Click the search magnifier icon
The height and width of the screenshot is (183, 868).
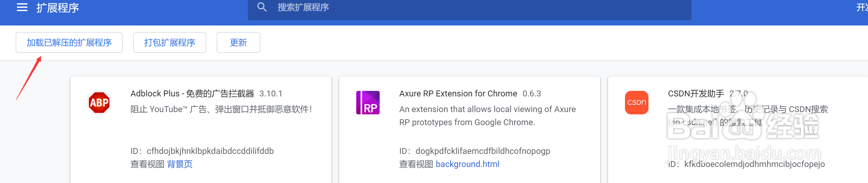pyautogui.click(x=262, y=7)
